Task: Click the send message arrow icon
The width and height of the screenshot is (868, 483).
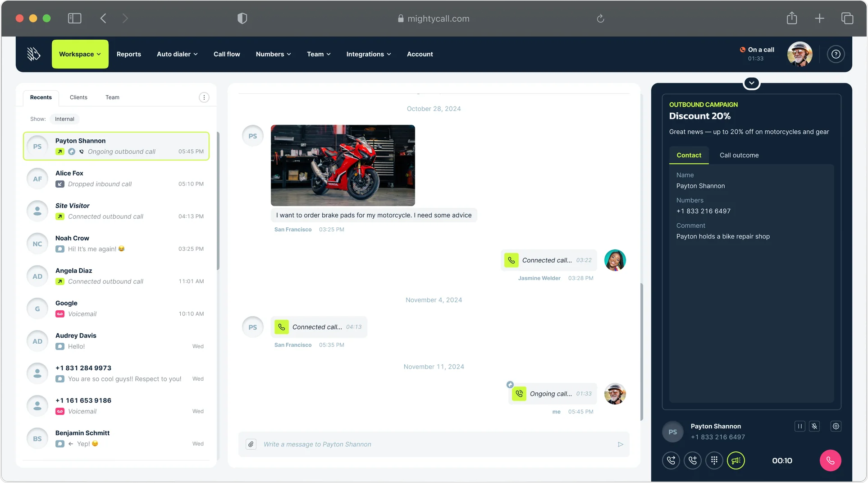Action: [620, 444]
